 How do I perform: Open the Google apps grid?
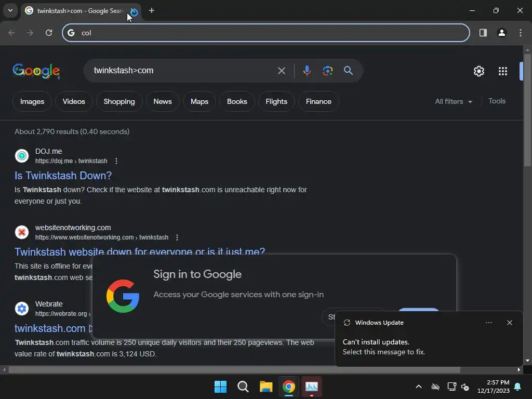pyautogui.click(x=503, y=71)
